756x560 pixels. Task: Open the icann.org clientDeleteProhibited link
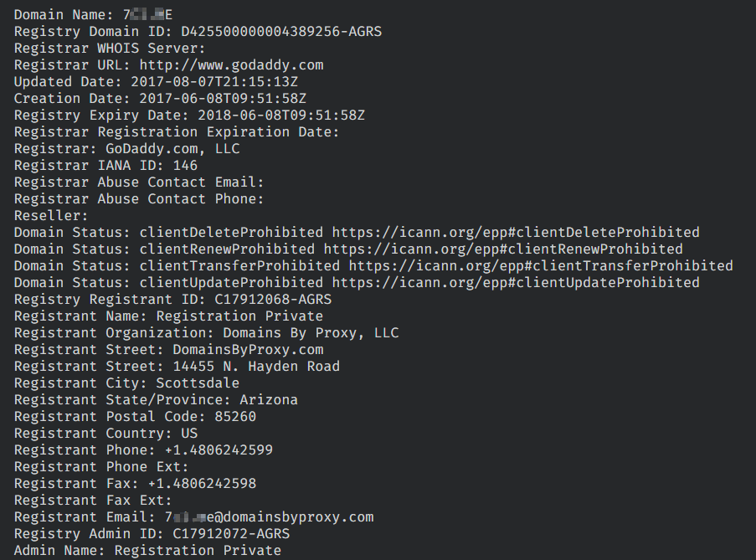(516, 233)
